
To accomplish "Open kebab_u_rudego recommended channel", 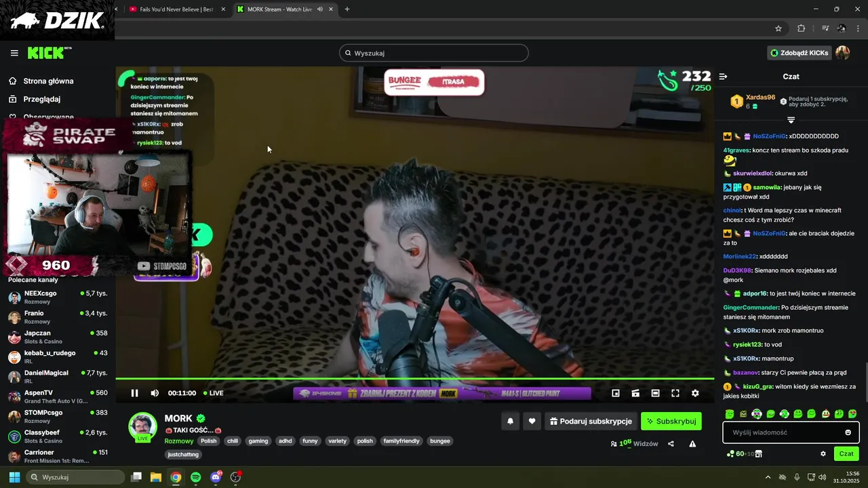I will pos(58,357).
